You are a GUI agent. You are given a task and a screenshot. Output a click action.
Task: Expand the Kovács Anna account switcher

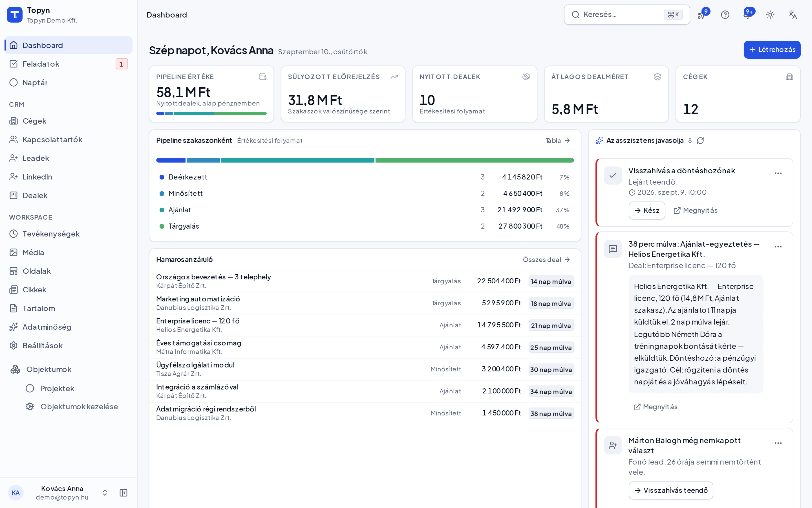105,493
